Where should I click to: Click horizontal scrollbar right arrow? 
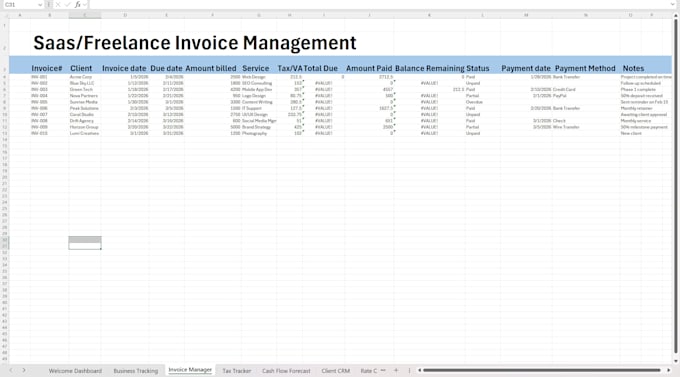click(x=669, y=370)
